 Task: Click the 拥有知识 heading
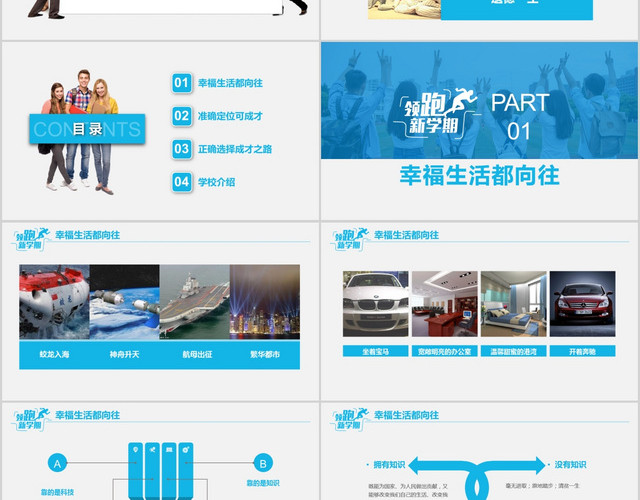(389, 464)
